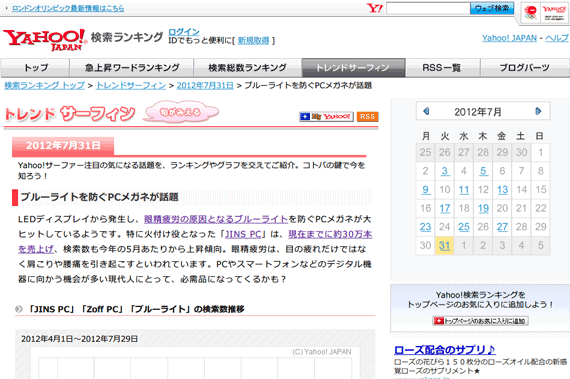Open 検索総数ランキング tab
The height and width of the screenshot is (379, 570).
(x=248, y=68)
